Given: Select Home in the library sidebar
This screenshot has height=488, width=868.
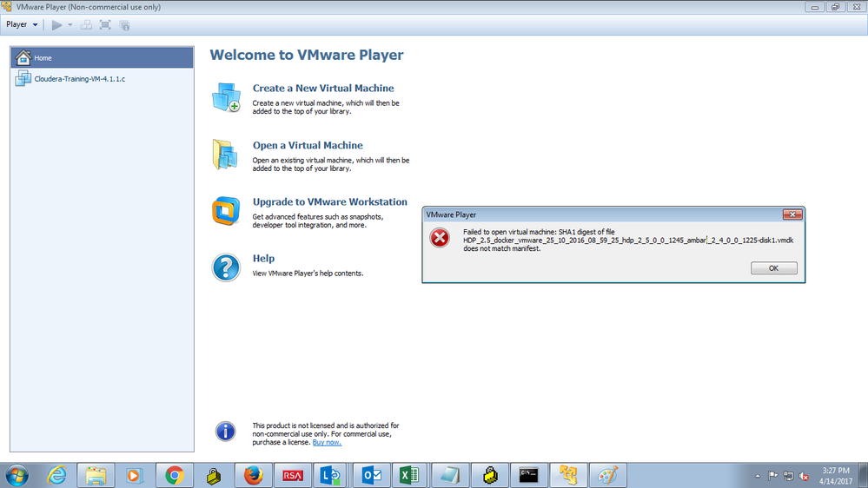Looking at the screenshot, I should tap(102, 57).
